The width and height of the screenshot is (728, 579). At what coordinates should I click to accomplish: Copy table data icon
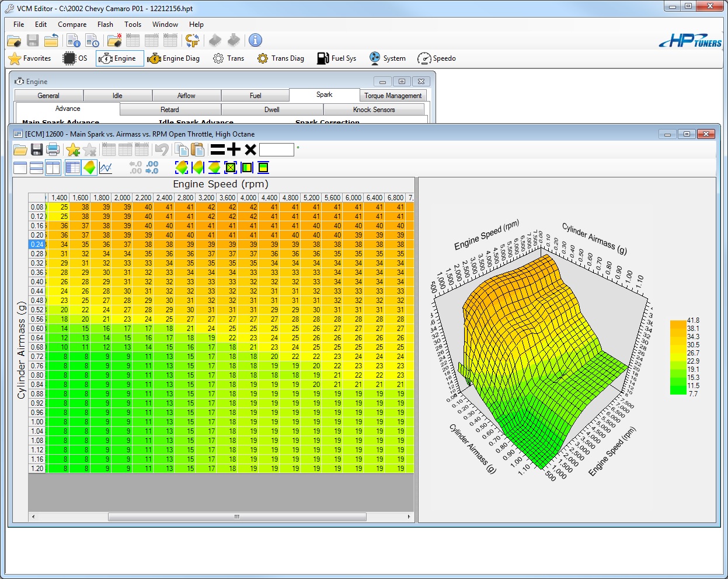coord(182,149)
